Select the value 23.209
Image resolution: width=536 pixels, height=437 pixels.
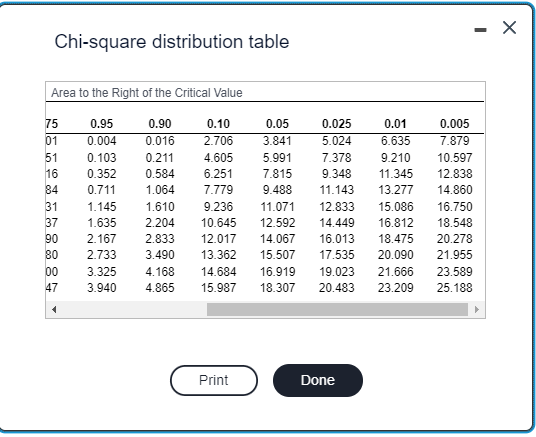[396, 288]
